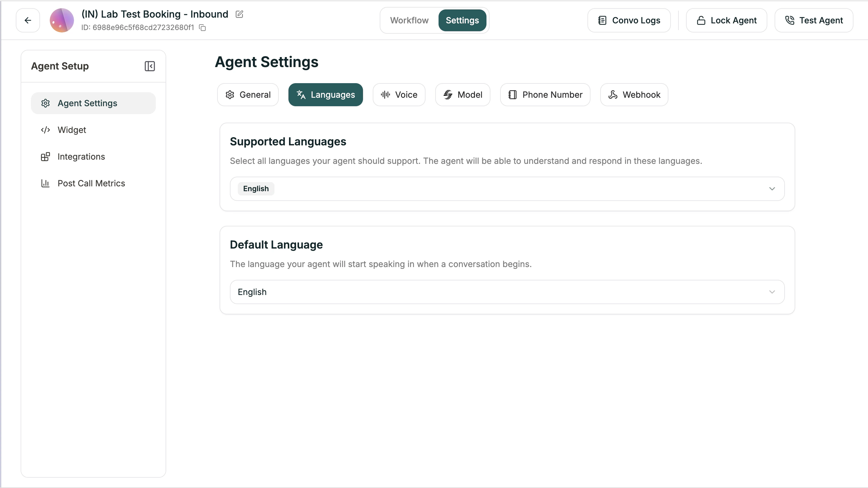The height and width of the screenshot is (488, 868).
Task: Copy the agent ID with the copy icon
Action: pyautogui.click(x=202, y=28)
